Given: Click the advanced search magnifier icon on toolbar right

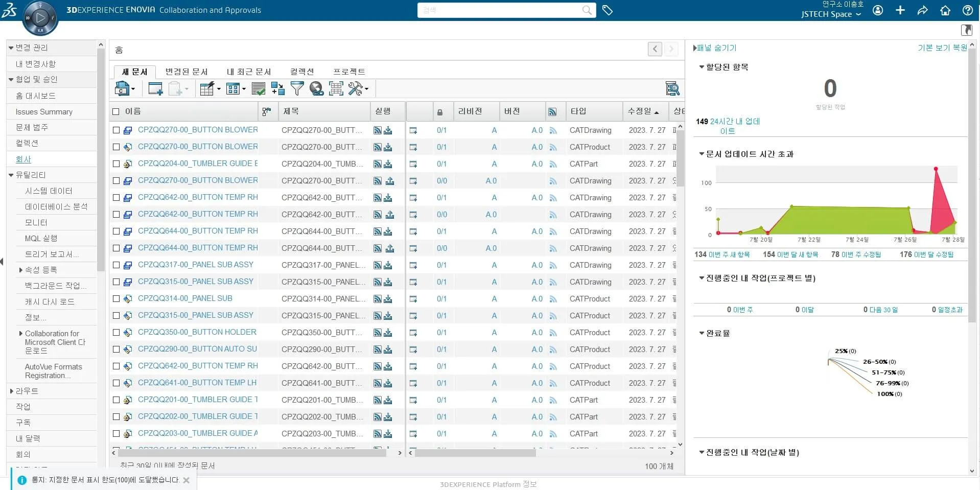Looking at the screenshot, I should 672,88.
